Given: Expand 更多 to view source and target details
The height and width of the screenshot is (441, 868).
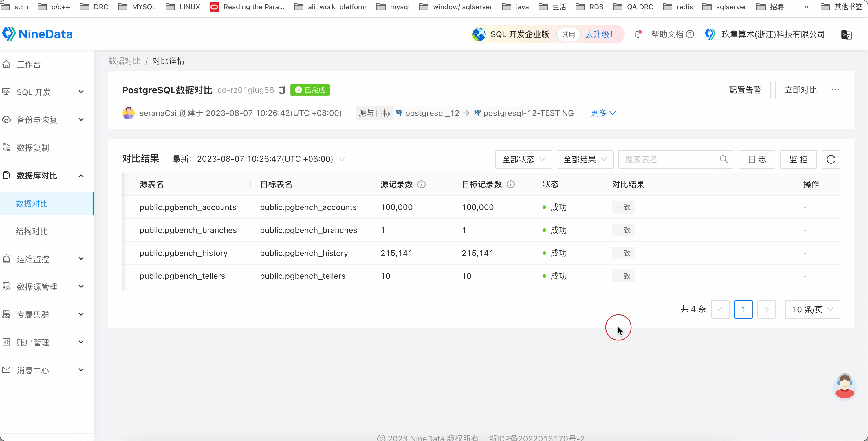Looking at the screenshot, I should (x=603, y=113).
